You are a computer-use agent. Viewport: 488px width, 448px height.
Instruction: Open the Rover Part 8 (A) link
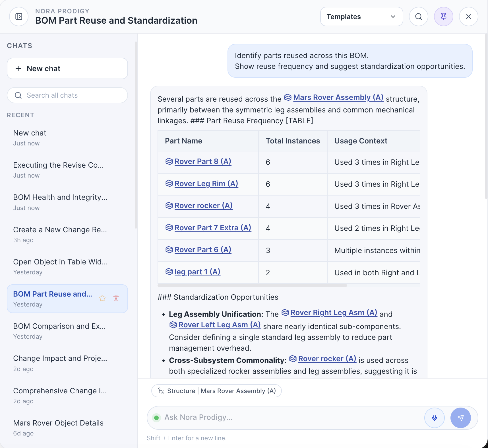[x=202, y=161]
